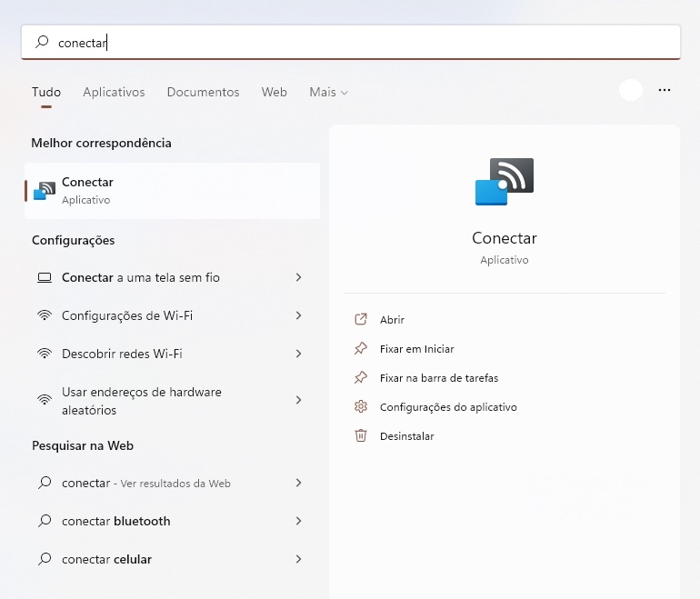Expand 'Conectar a uma tela sem fio' chevron

coord(299,277)
